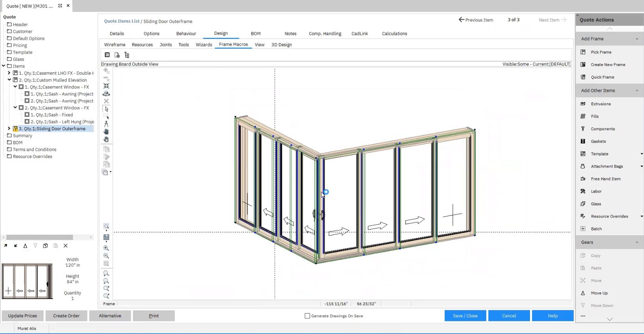Open the Template dropdown arrow in Quote Actions
Image resolution: width=644 pixels, height=334 pixels.
(x=642, y=154)
